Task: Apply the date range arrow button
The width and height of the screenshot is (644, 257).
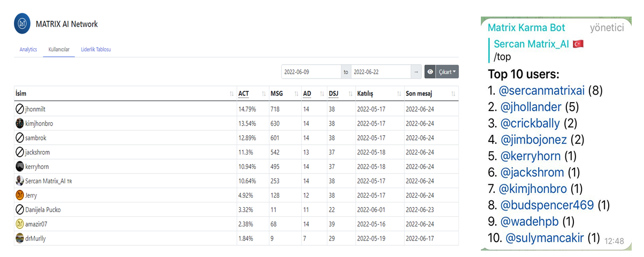Action: (416, 72)
